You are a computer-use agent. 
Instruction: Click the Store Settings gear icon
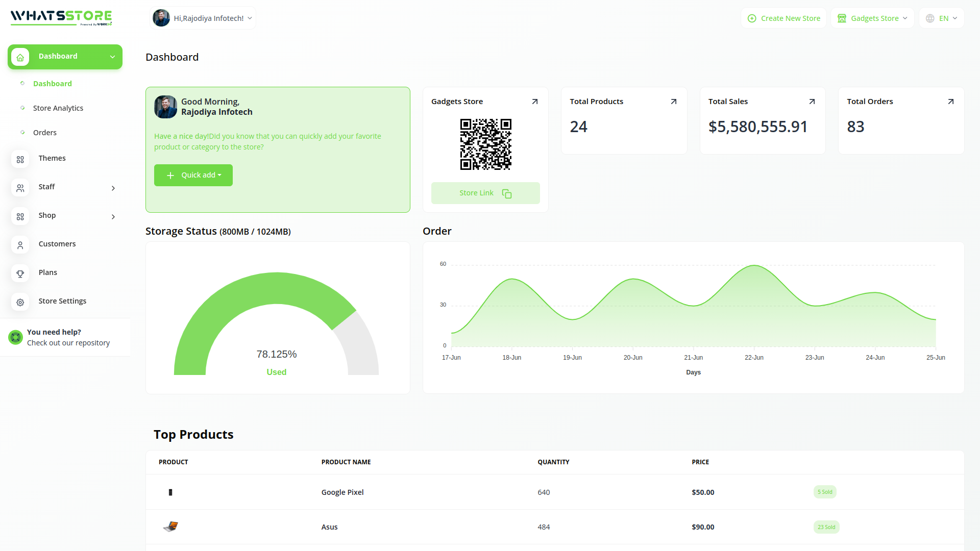(20, 302)
